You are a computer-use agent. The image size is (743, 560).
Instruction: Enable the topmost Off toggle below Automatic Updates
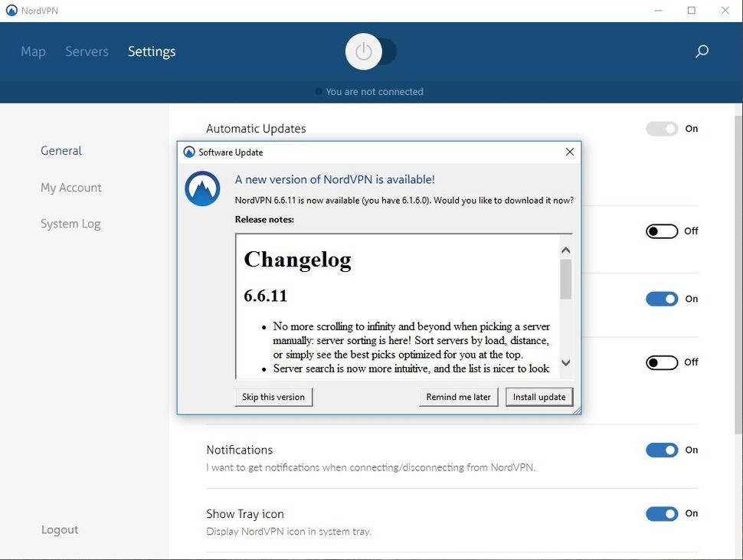click(662, 231)
